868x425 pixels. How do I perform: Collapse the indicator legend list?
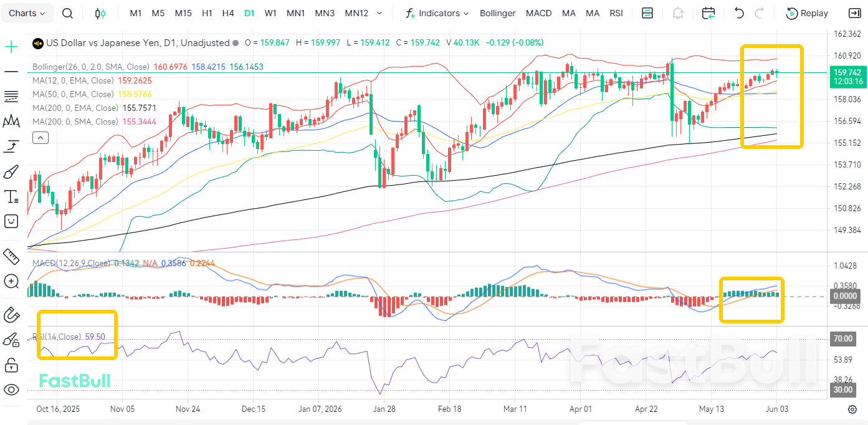[40, 138]
